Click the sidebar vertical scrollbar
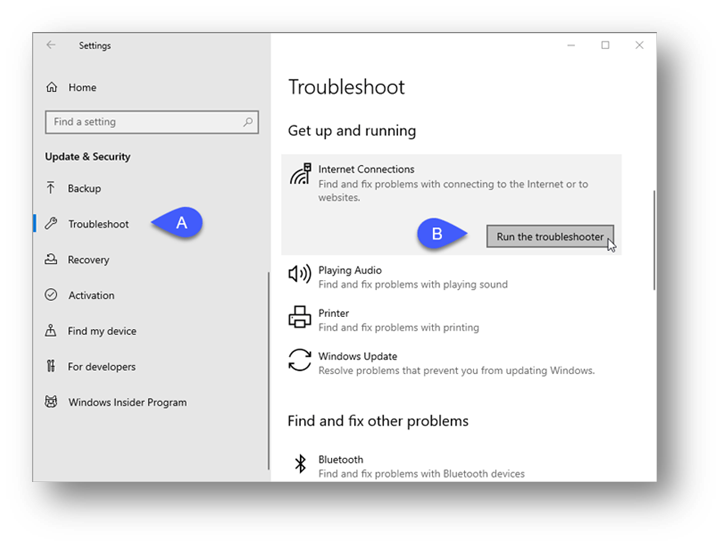722x547 pixels. point(268,371)
